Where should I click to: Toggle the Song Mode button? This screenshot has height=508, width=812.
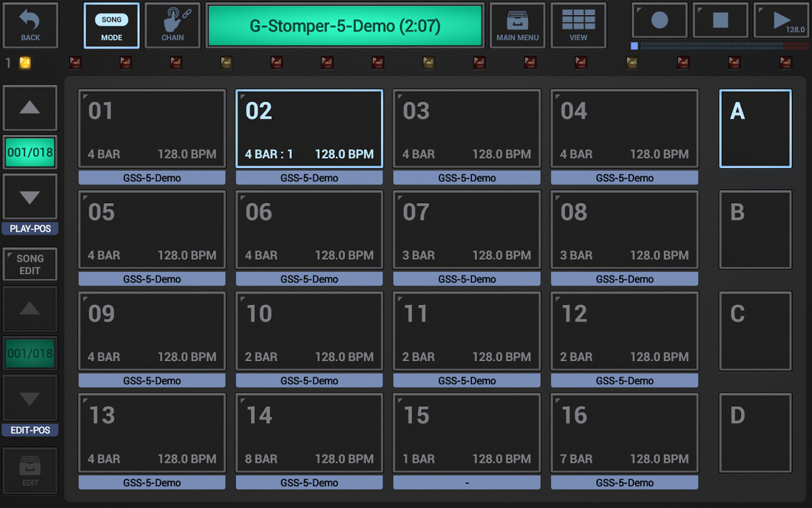112,25
